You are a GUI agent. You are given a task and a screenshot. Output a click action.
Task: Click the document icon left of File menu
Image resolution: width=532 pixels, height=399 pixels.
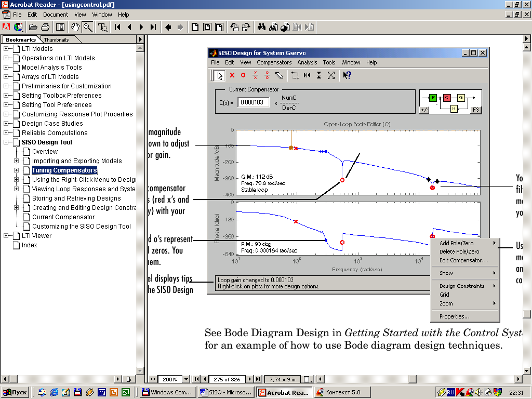pos(6,15)
